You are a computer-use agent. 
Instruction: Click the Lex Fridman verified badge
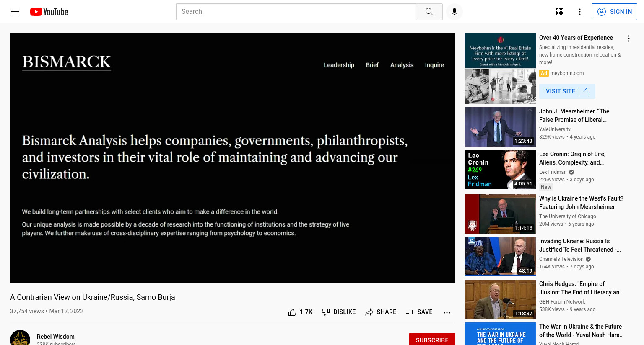pos(571,172)
